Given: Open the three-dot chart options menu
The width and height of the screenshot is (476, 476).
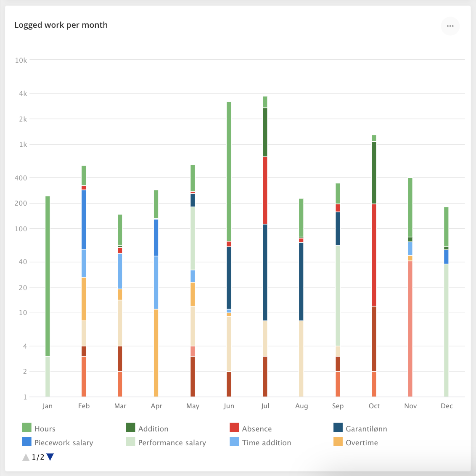Looking at the screenshot, I should pyautogui.click(x=450, y=26).
